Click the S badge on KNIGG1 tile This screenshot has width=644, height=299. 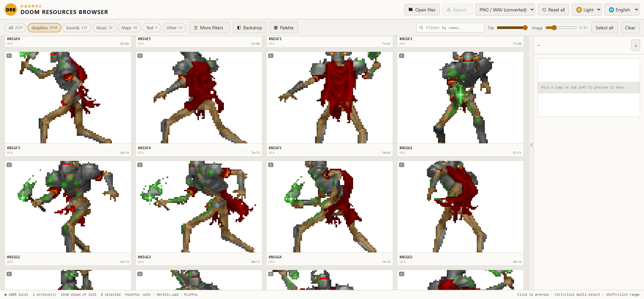[402, 56]
